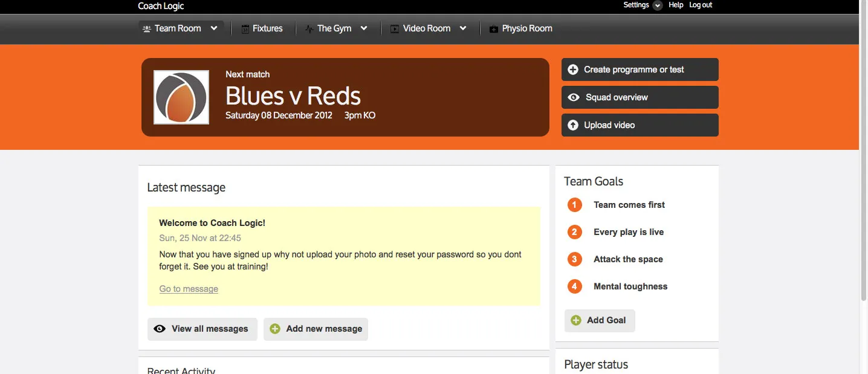Go to the Physio Room menu item
Viewport: 868px width, 374px height.
[x=521, y=28]
